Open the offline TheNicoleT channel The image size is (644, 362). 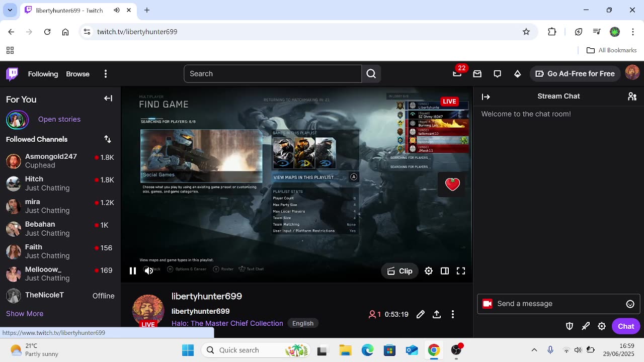click(x=60, y=296)
